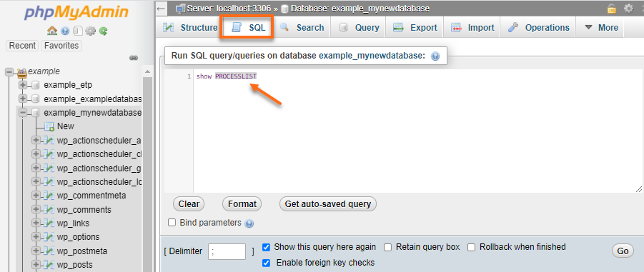Image resolution: width=644 pixels, height=272 pixels.
Task: Select the wp_actionscheduler_g table row
Action: pyautogui.click(x=99, y=168)
